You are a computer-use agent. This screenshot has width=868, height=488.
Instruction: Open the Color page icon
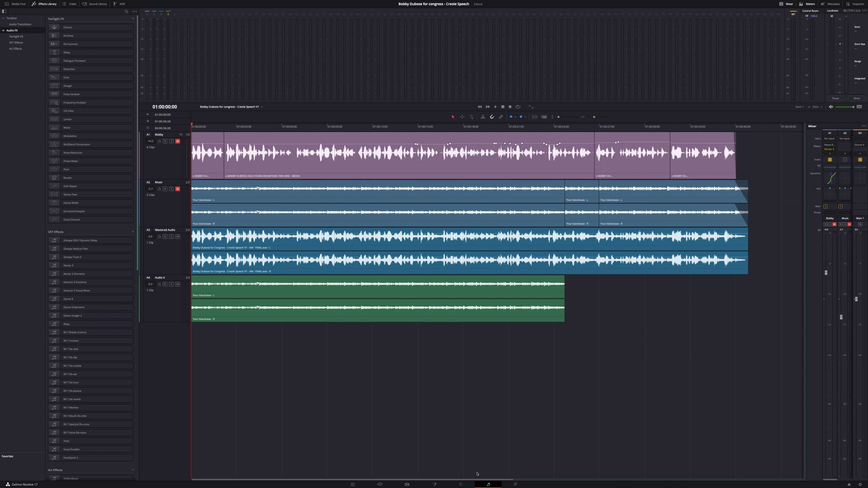[461, 484]
